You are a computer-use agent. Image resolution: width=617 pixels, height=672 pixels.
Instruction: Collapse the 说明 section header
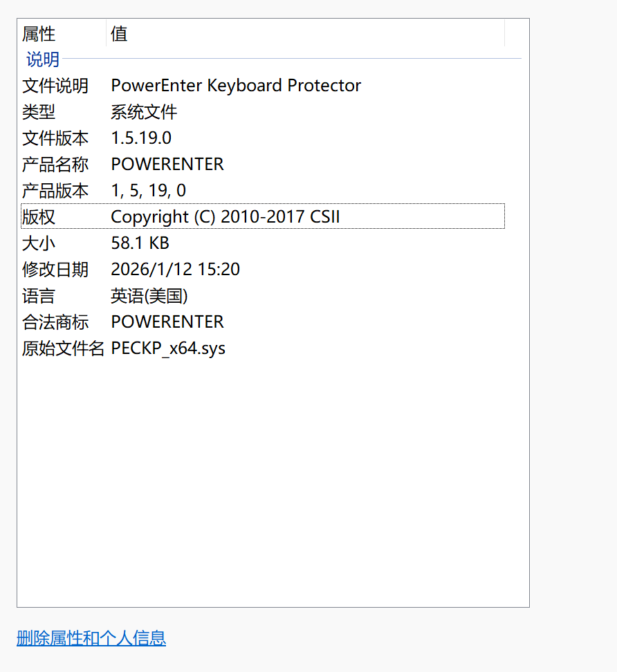point(42,59)
